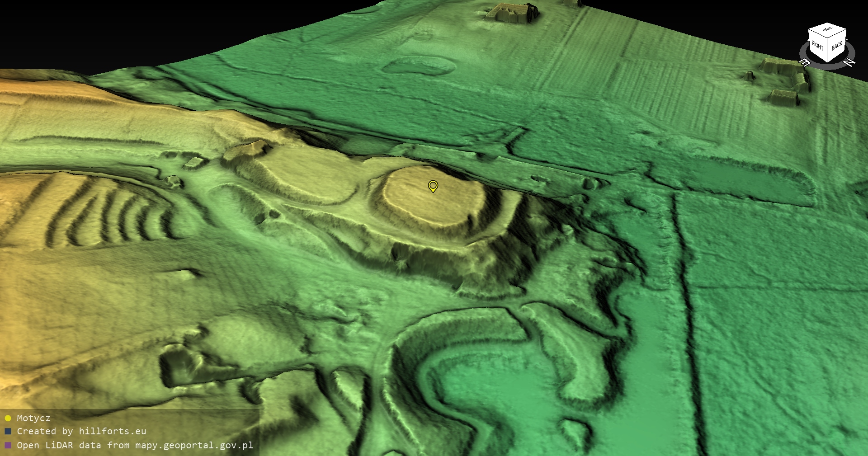This screenshot has height=456, width=868.
Task: Click the yellow location pin on the hillfort
Action: [x=433, y=186]
